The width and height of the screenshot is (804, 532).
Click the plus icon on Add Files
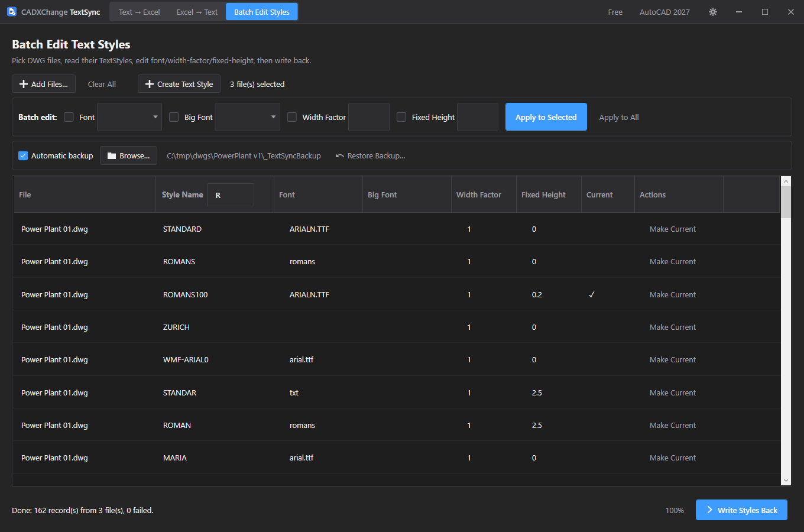click(x=24, y=84)
